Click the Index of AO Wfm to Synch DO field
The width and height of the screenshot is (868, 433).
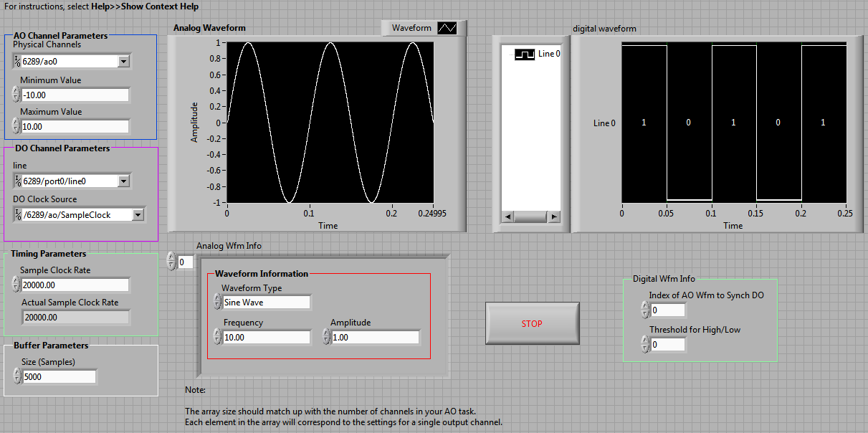coord(667,310)
